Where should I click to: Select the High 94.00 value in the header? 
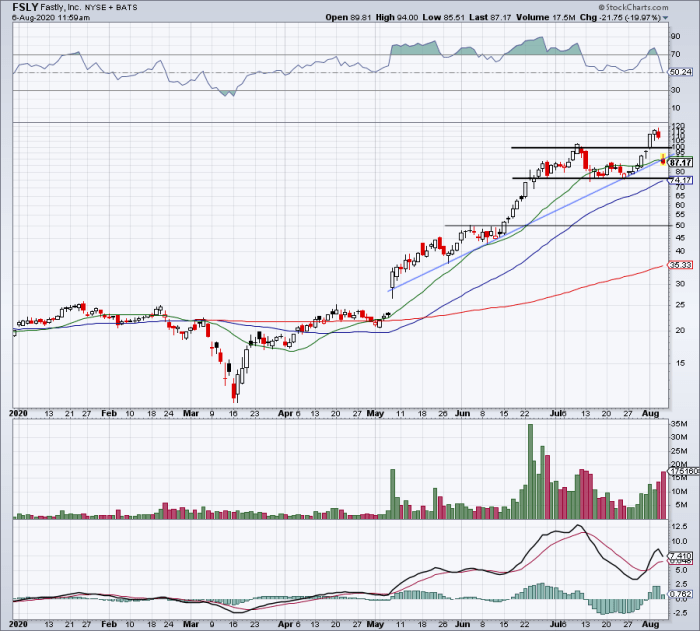(397, 17)
